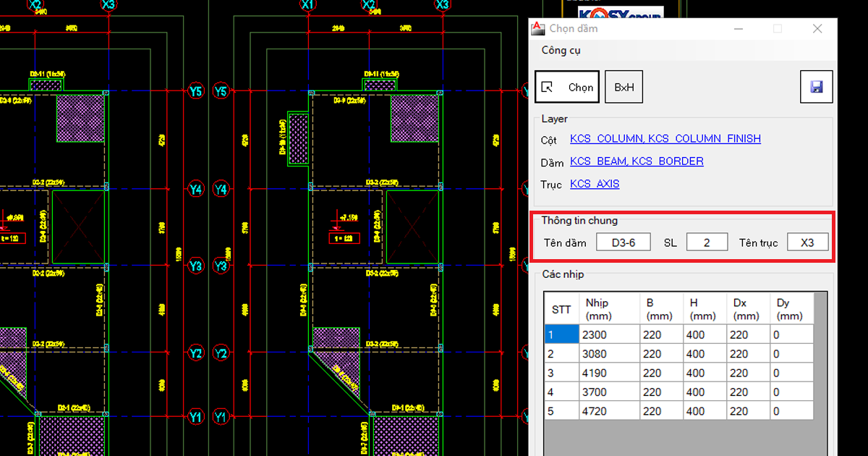Click the Nhịp cell with value 4720
The height and width of the screenshot is (456, 868).
click(x=610, y=411)
